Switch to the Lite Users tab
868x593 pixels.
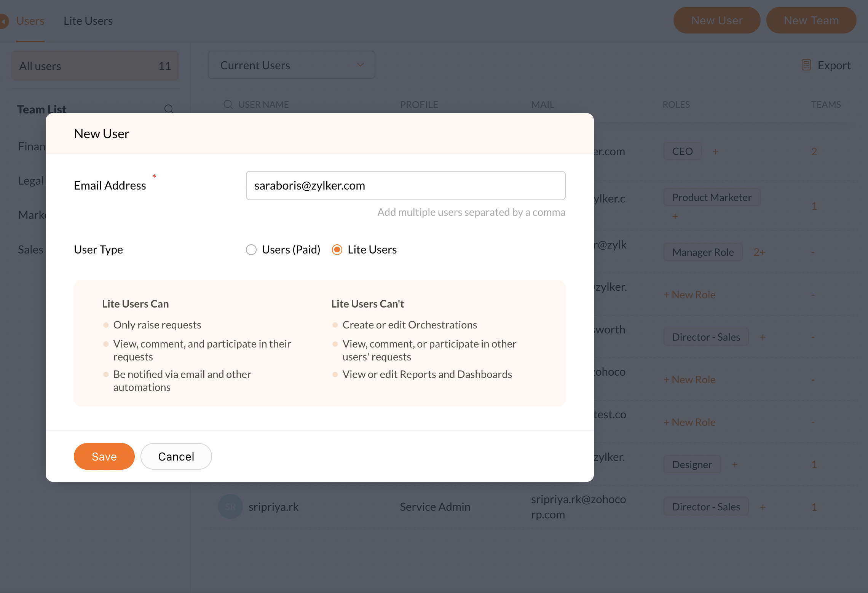88,21
